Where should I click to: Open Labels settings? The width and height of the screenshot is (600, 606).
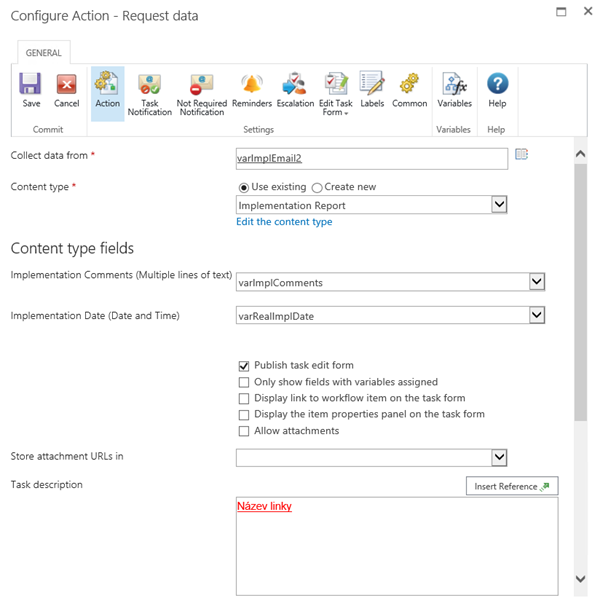(372, 90)
